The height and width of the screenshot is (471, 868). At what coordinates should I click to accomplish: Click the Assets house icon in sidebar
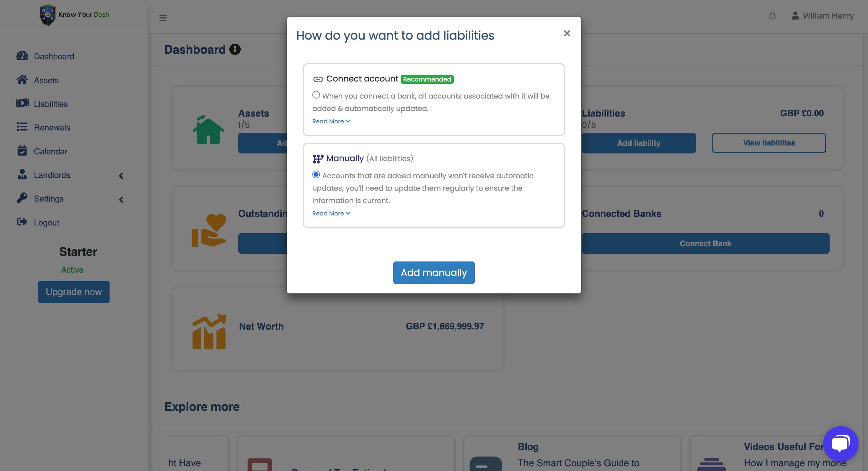[22, 80]
